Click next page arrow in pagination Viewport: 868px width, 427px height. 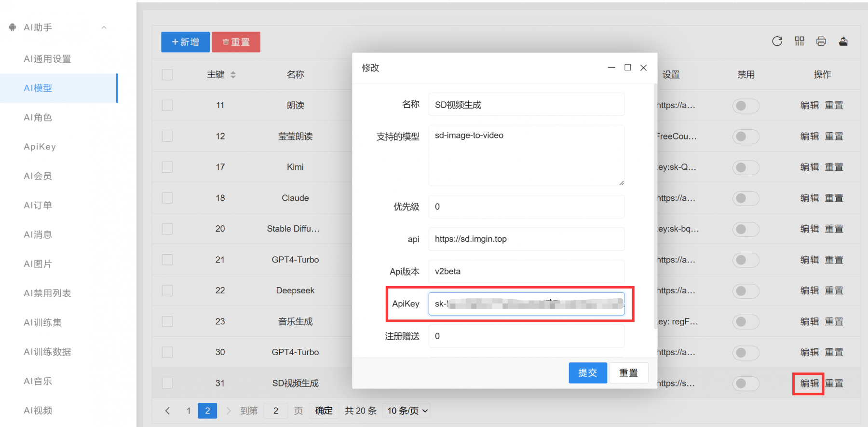(229, 411)
